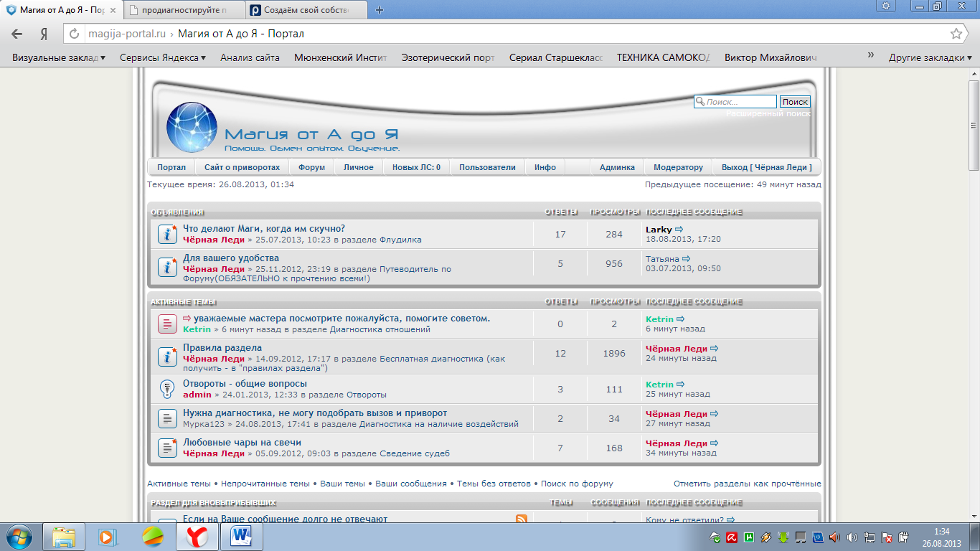
Task: Click the Отметить разделы как прочтённые link
Action: click(747, 484)
